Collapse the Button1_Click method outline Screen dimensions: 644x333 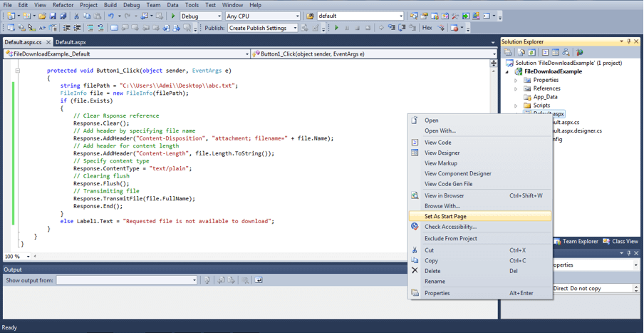[17, 71]
